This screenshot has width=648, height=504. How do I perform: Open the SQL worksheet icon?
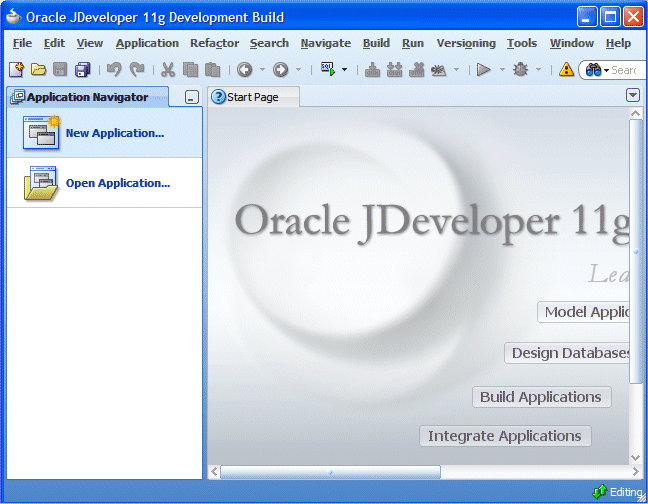[x=328, y=69]
